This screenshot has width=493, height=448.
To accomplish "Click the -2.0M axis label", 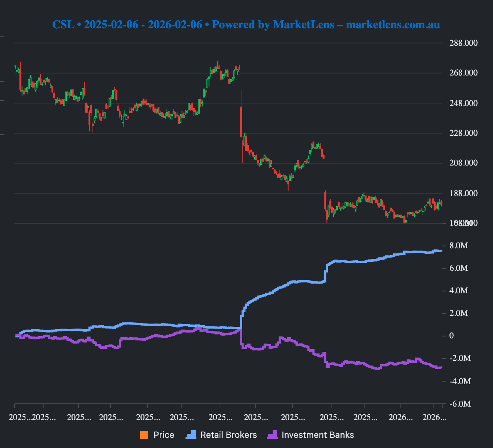I will (460, 358).
